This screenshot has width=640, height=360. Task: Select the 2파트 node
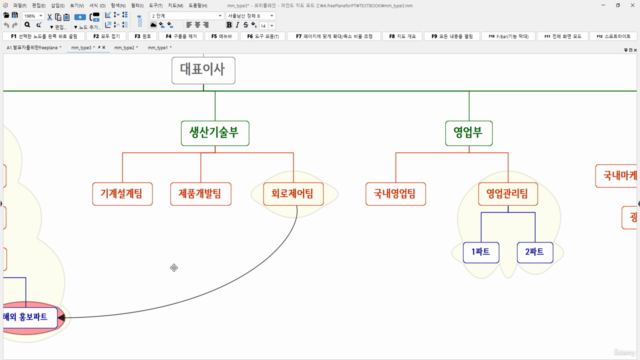coord(535,252)
